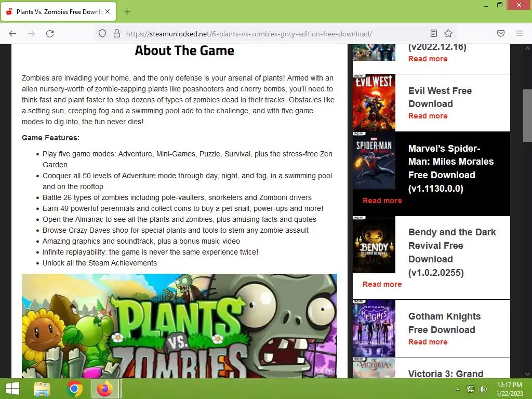Reload the current page
Viewport: 532px width, 399px height.
50,34
